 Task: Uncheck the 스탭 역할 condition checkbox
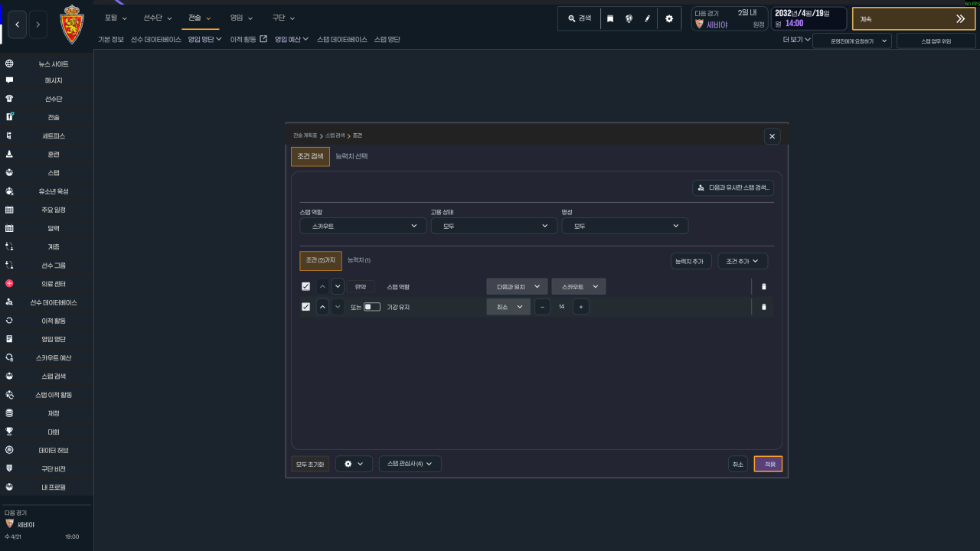click(x=306, y=286)
